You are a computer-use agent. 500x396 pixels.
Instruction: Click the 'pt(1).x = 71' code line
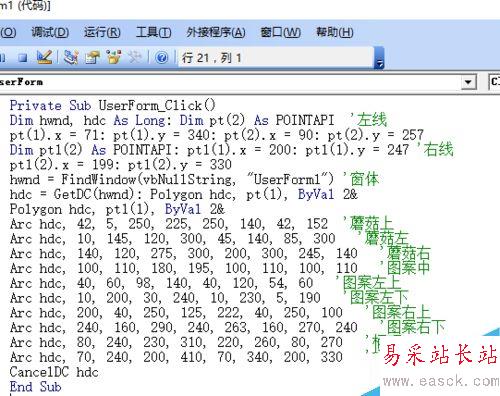point(217,135)
